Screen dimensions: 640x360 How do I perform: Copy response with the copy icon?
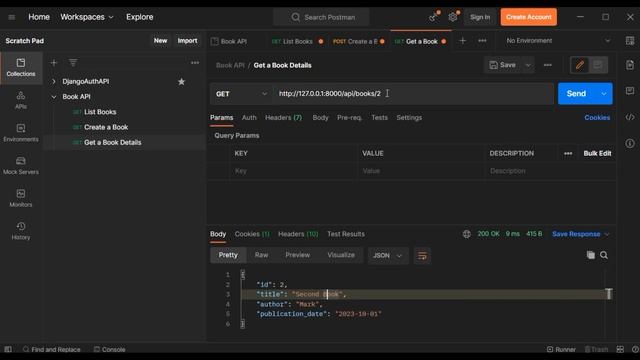[590, 255]
